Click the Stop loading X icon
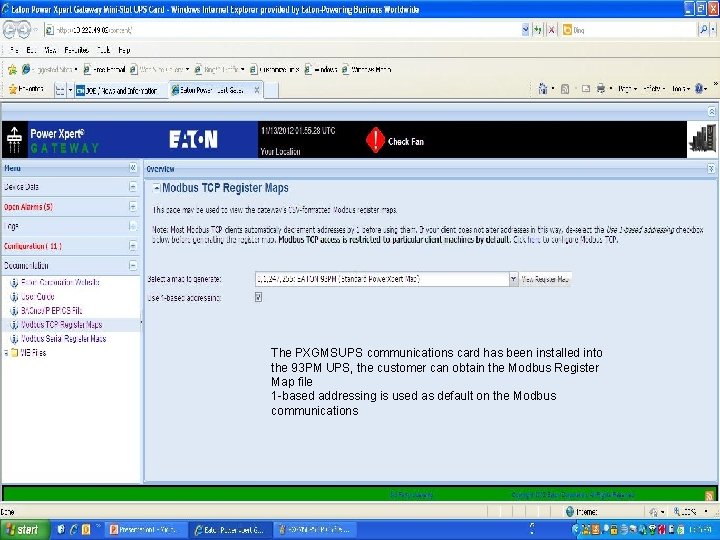The height and width of the screenshot is (540, 720). [x=551, y=30]
